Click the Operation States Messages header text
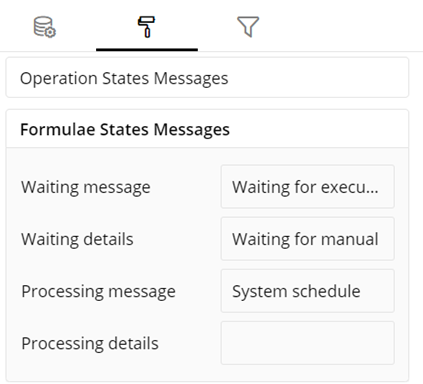423x384 pixels. [x=124, y=79]
